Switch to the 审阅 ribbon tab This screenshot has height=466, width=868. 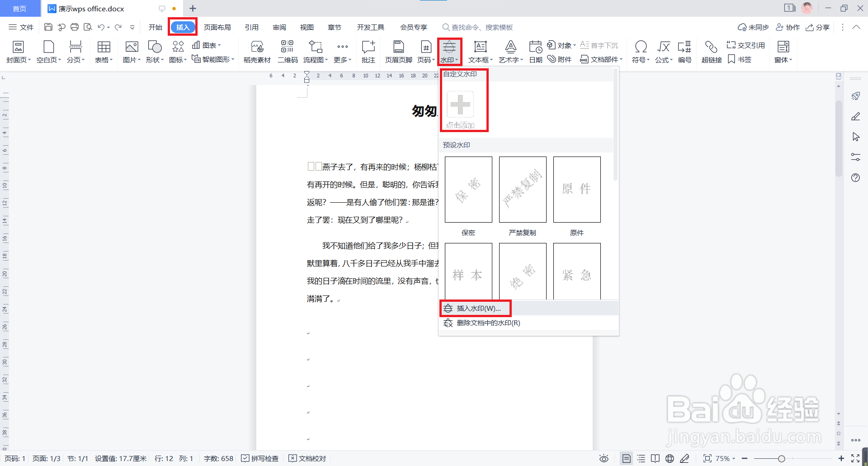pos(279,27)
